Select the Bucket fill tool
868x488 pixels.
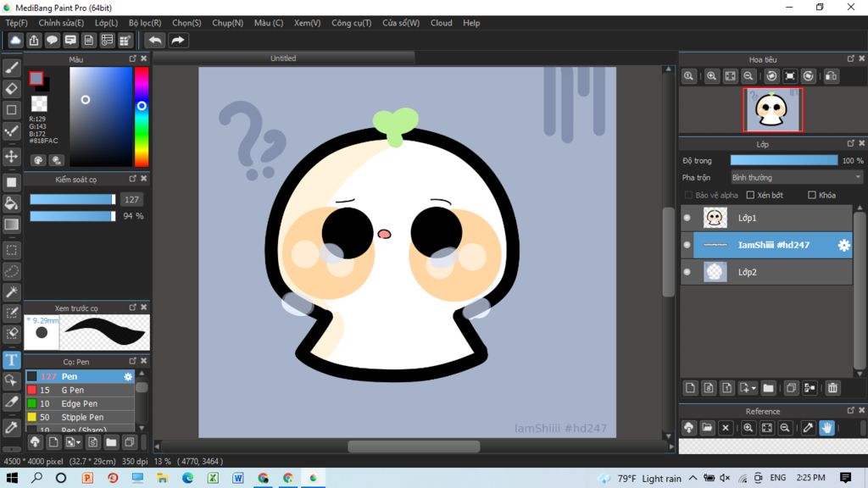[11, 203]
